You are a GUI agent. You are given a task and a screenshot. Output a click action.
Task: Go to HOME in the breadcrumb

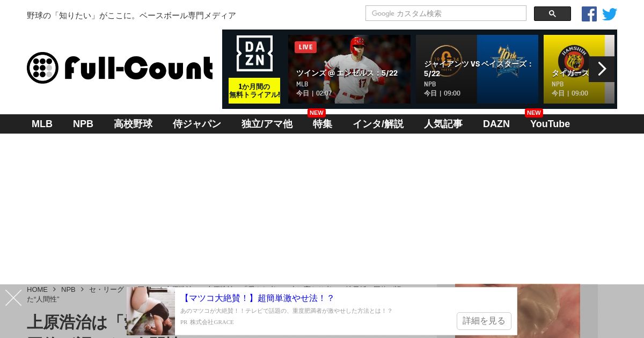[x=37, y=289]
